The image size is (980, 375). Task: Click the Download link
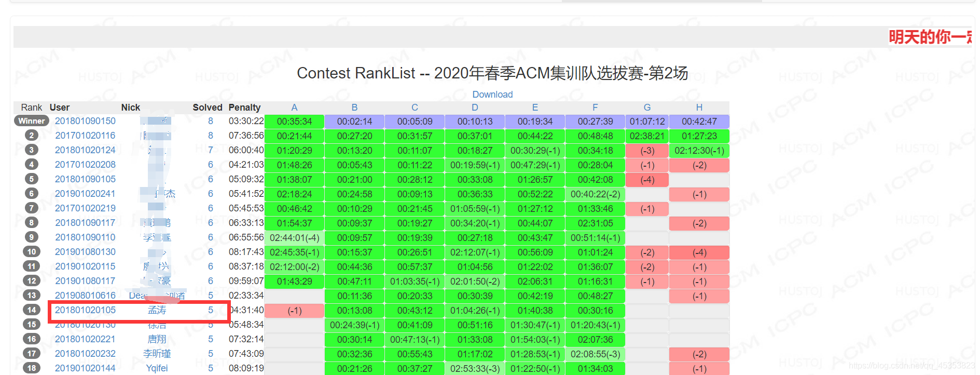point(492,95)
